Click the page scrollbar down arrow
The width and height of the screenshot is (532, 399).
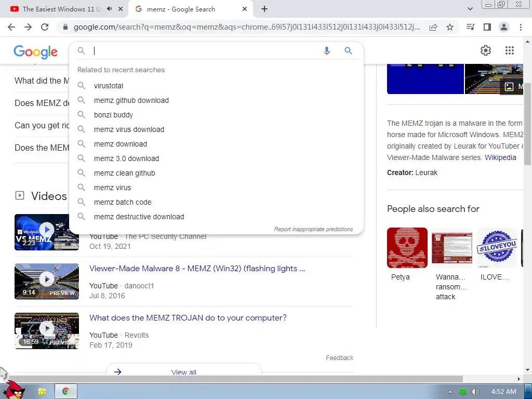pos(527,370)
